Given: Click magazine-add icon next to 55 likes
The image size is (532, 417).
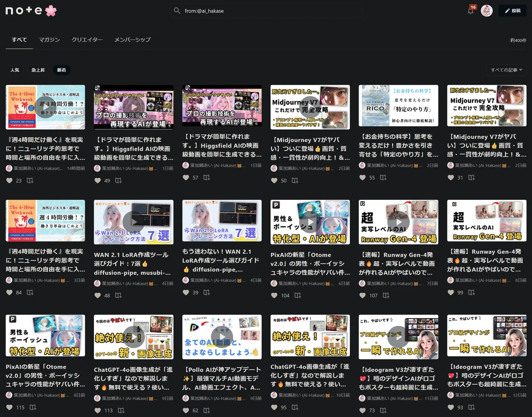Looking at the screenshot, I should 383,177.
